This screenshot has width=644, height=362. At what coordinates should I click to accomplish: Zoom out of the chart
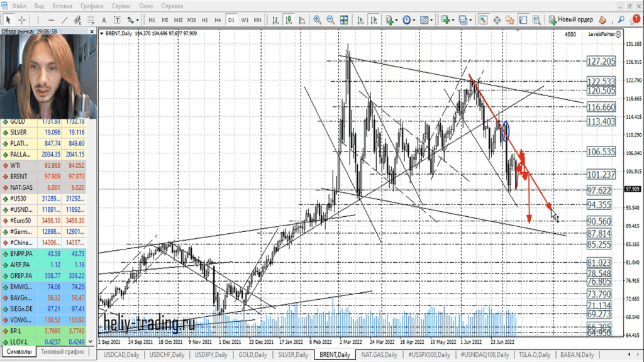(x=330, y=20)
